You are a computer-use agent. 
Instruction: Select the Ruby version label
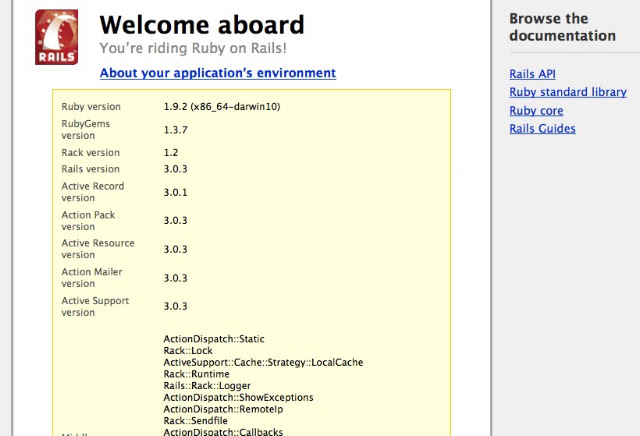point(91,107)
